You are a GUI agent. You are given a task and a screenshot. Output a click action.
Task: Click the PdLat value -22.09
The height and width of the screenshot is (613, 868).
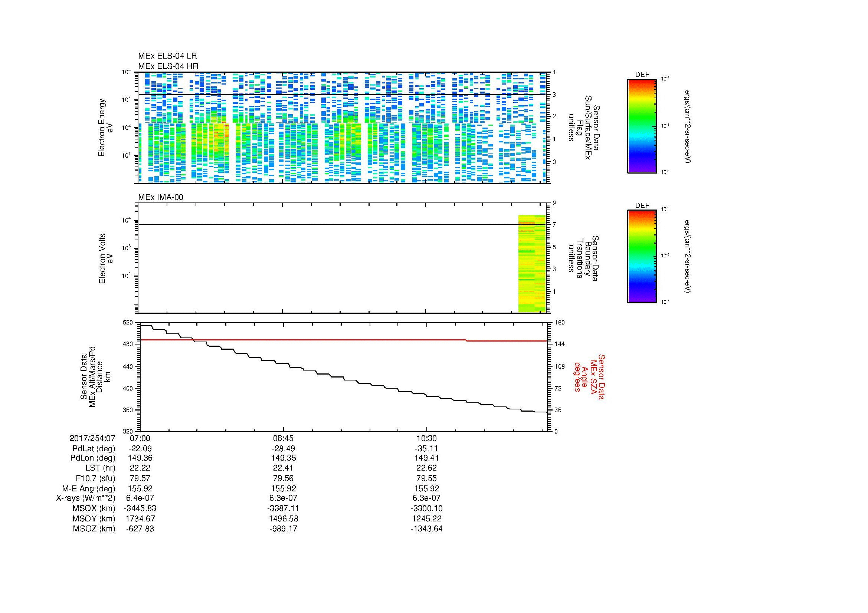point(140,449)
